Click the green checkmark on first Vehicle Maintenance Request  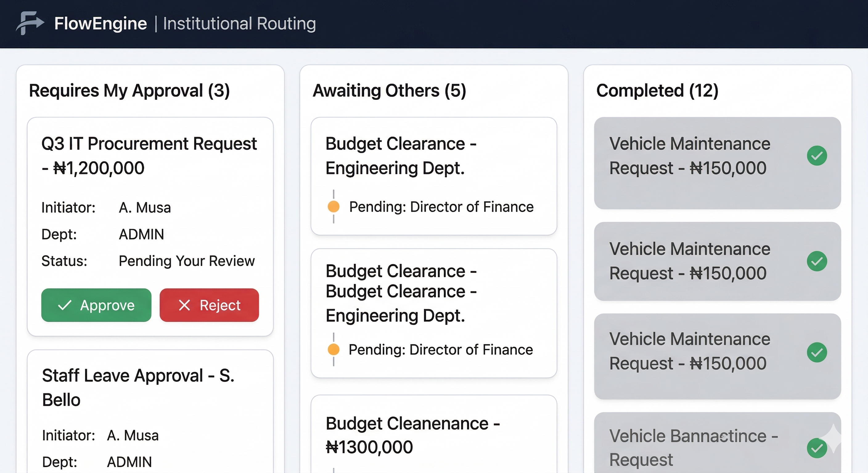(817, 156)
